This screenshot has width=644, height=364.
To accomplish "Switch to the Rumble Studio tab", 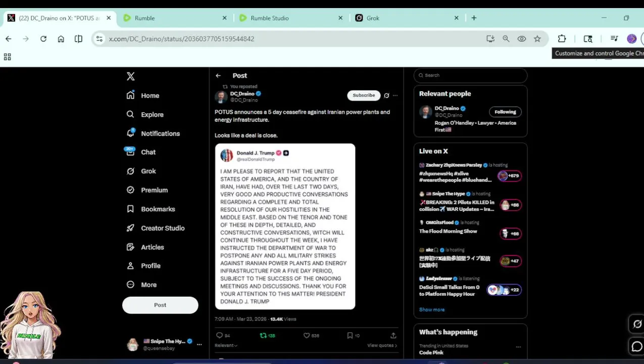I will [290, 18].
